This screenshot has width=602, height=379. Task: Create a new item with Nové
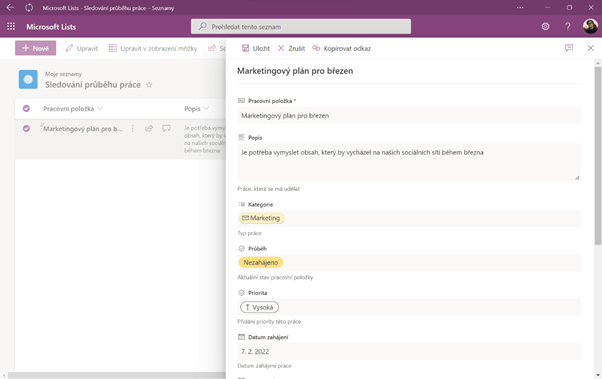click(x=35, y=48)
